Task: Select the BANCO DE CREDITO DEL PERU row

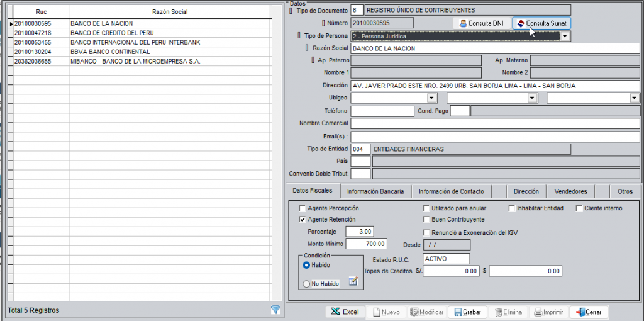Action: coord(142,33)
